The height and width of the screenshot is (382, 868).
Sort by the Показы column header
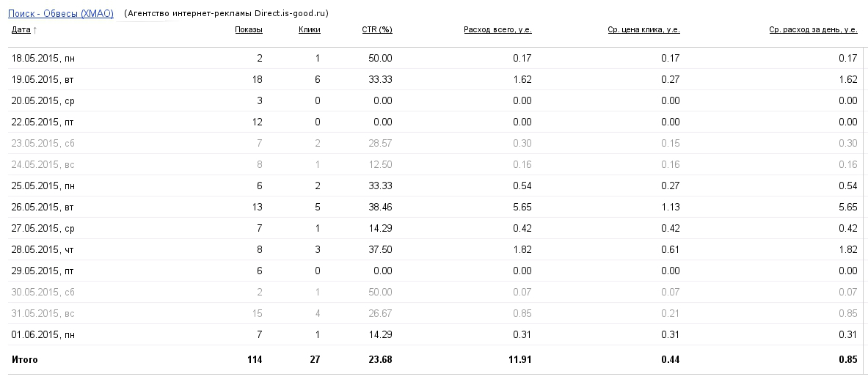click(248, 30)
